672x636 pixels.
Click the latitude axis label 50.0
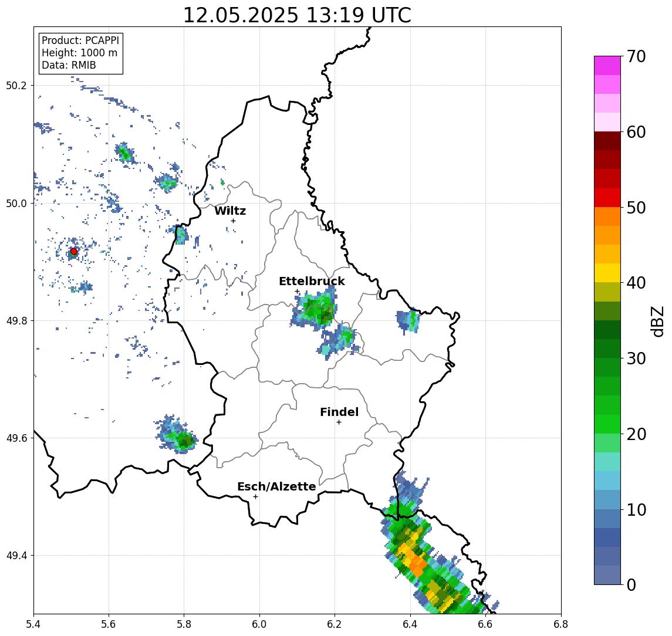pos(16,203)
